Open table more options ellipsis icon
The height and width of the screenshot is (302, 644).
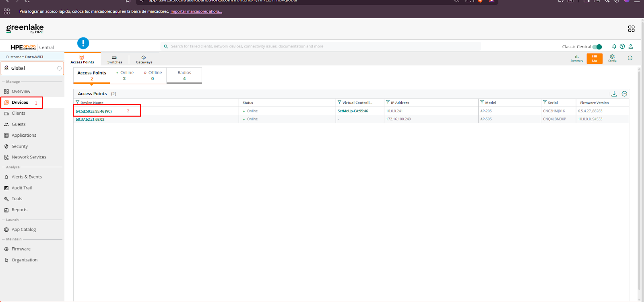[624, 94]
